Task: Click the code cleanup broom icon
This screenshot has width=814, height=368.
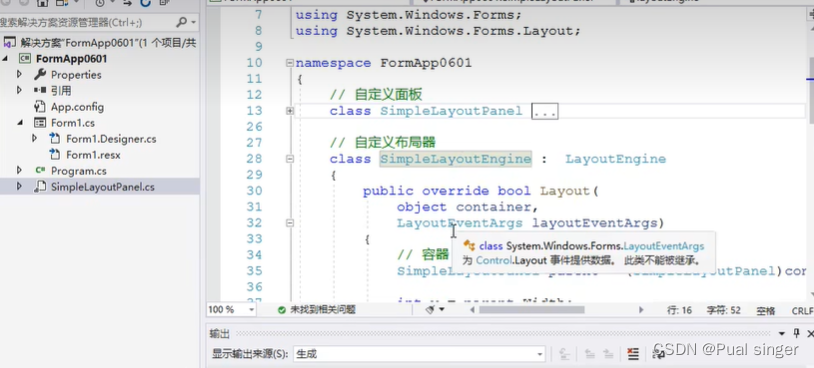Action: [430, 309]
